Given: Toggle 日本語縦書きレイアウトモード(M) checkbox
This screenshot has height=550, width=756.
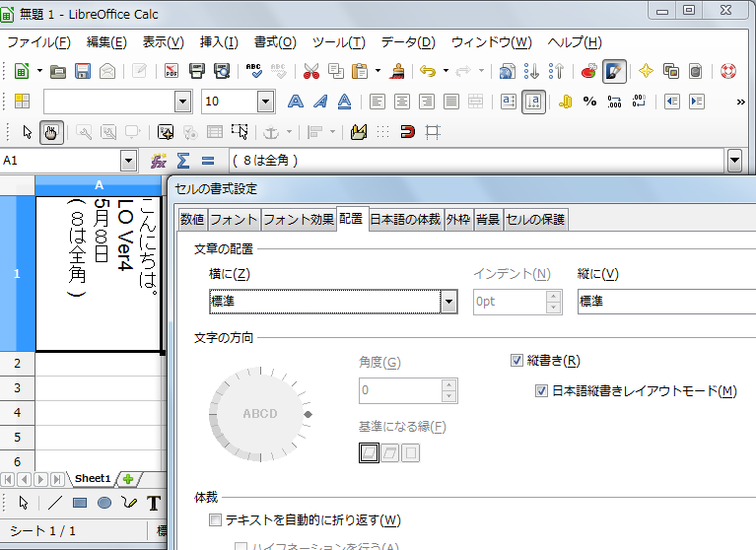Looking at the screenshot, I should click(541, 391).
